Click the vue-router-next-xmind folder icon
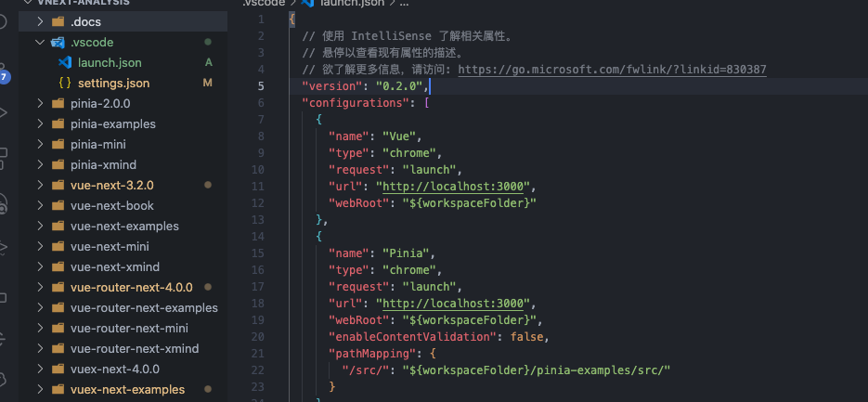 58,349
